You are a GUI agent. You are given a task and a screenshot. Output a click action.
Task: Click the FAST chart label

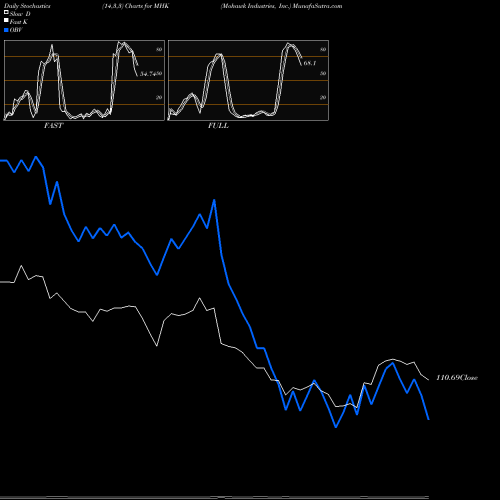(53, 126)
